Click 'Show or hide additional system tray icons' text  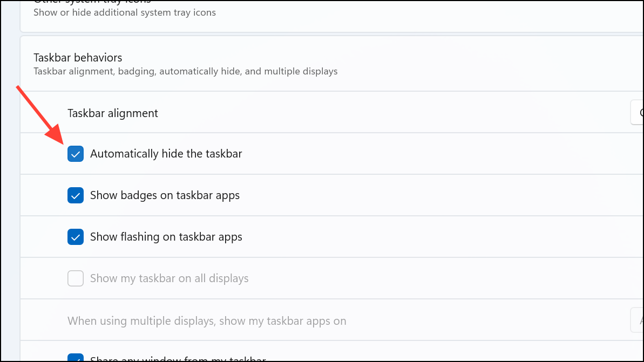click(x=124, y=12)
